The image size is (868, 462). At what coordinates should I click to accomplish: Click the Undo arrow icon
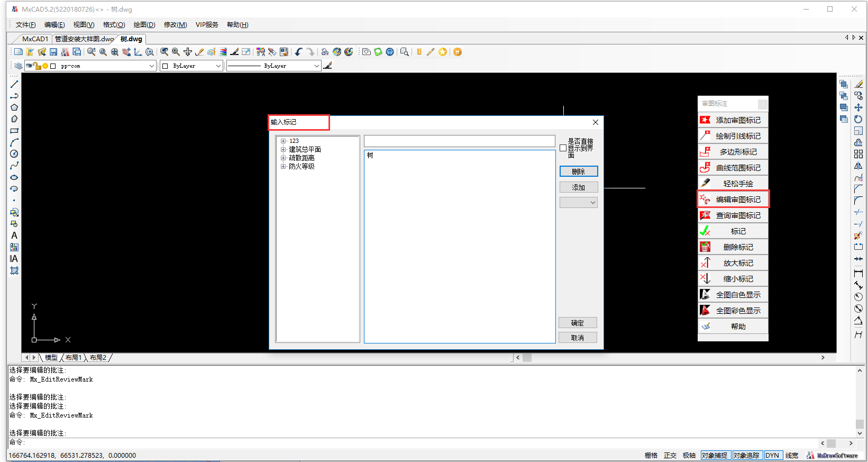click(299, 52)
